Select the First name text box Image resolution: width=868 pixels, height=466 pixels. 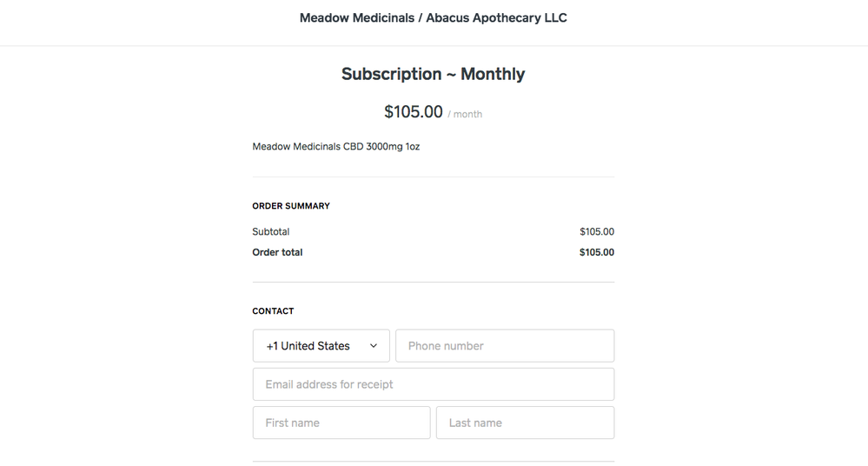pos(341,423)
